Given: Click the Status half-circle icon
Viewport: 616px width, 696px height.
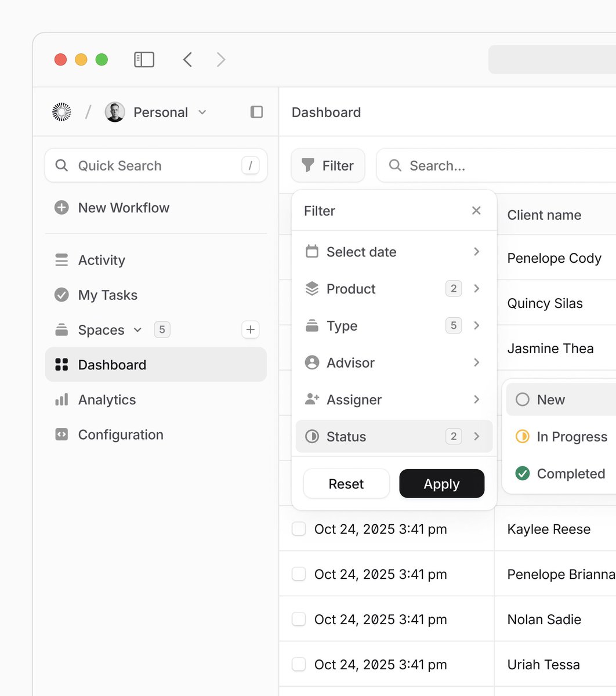Looking at the screenshot, I should (x=312, y=436).
